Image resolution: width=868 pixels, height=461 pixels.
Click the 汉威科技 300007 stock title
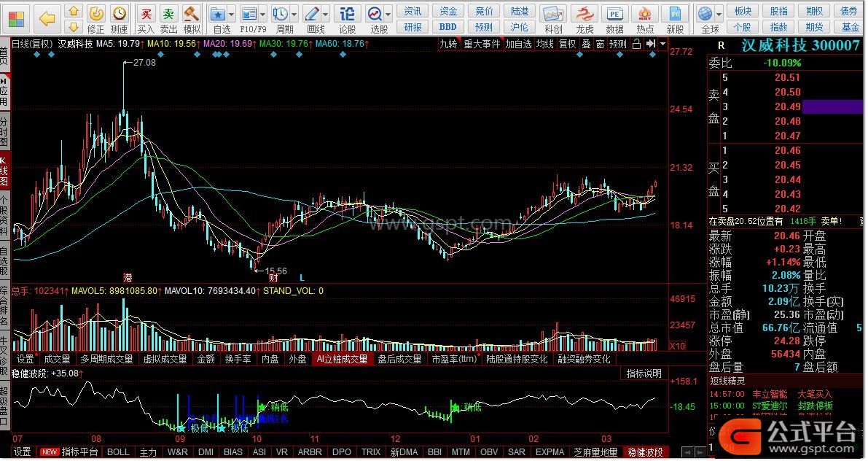[800, 45]
